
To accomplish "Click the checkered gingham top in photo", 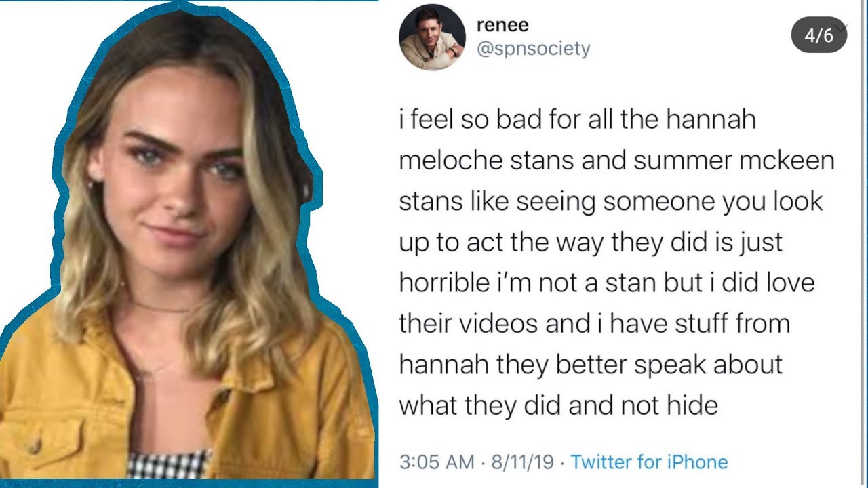I will [x=170, y=464].
